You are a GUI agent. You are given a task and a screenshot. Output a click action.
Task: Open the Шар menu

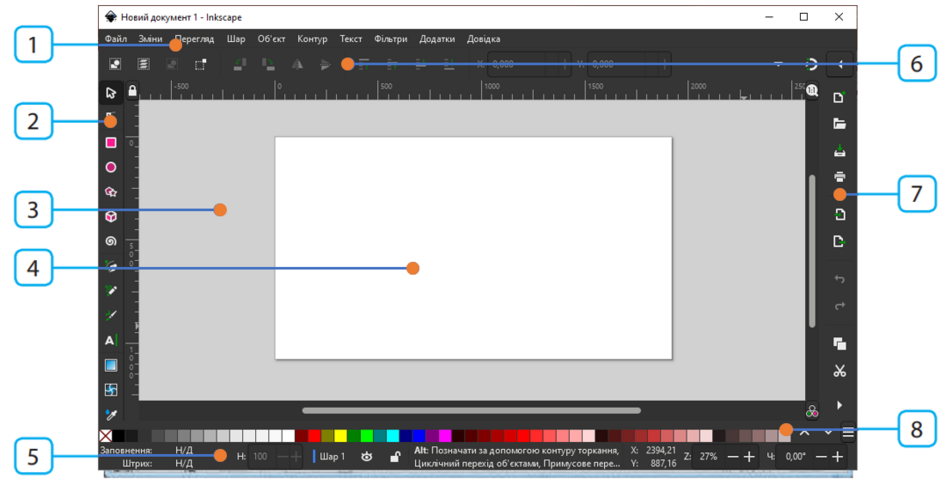pyautogui.click(x=236, y=39)
